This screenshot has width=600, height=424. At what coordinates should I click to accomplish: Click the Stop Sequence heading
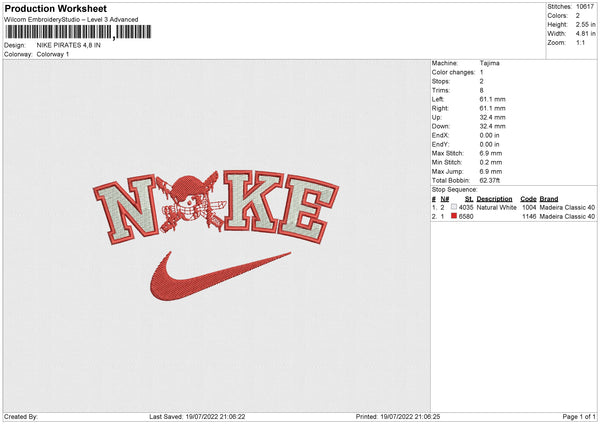pyautogui.click(x=455, y=189)
